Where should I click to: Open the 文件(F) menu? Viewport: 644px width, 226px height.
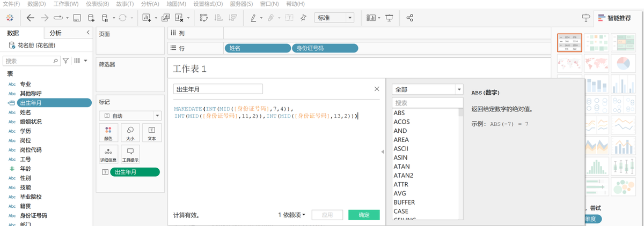[11, 4]
